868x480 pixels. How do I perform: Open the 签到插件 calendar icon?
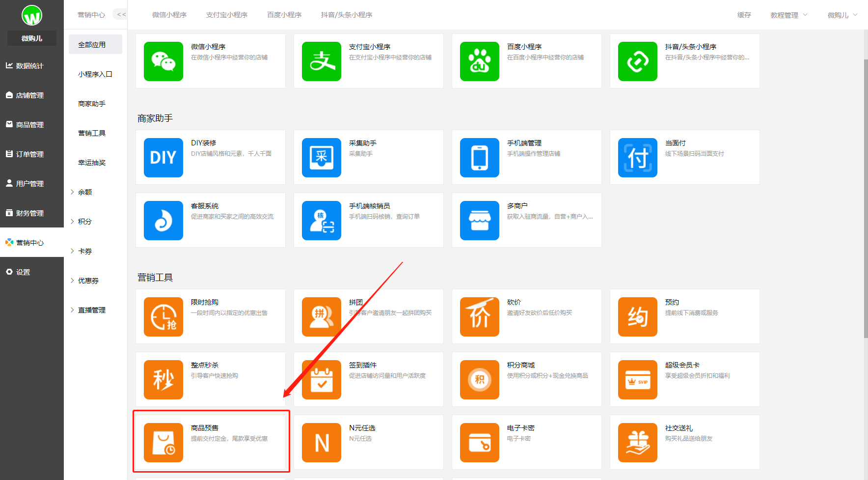(x=321, y=380)
